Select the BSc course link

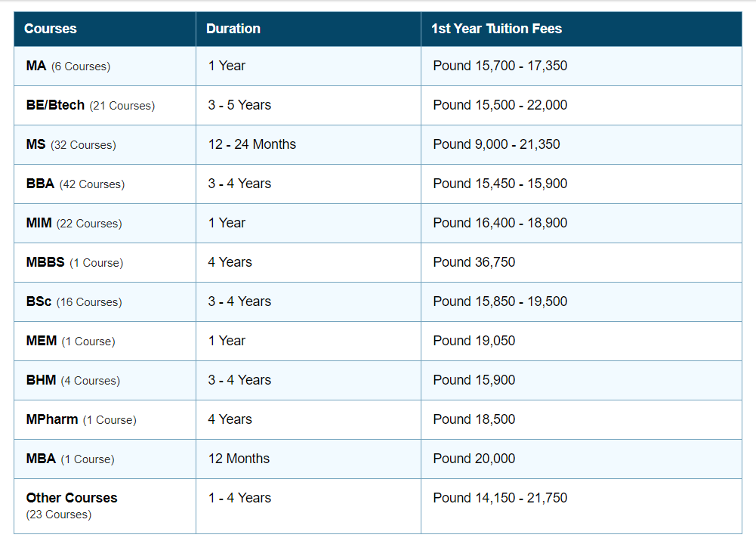(39, 301)
